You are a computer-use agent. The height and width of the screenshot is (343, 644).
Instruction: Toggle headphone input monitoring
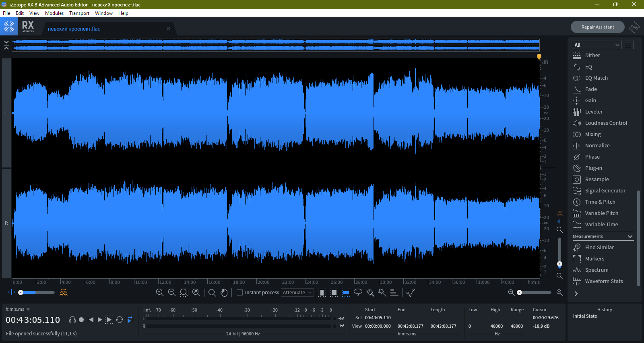(x=72, y=320)
